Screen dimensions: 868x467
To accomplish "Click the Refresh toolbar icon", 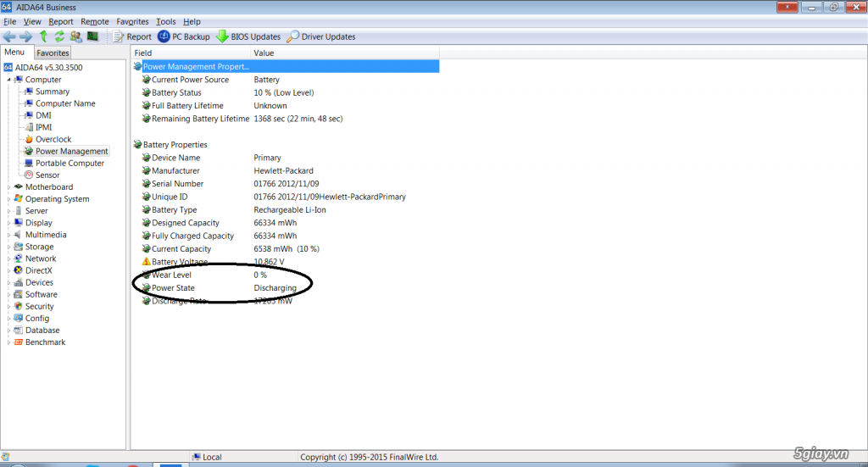I will 59,36.
